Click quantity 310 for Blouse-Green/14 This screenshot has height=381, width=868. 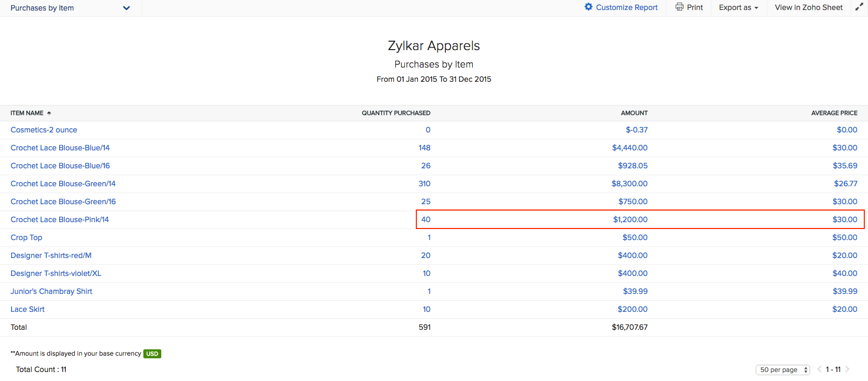point(424,184)
